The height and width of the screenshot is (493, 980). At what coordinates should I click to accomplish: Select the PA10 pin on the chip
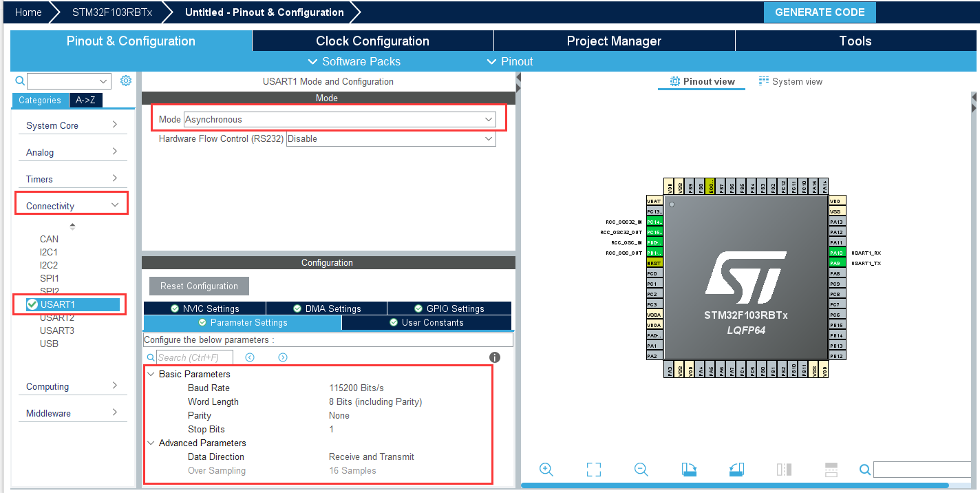click(x=837, y=253)
